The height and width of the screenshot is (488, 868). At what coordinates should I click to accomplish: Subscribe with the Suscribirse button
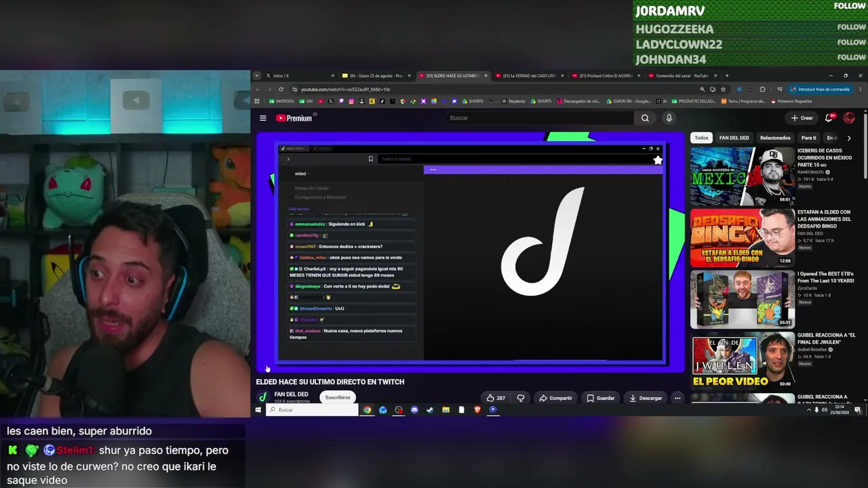338,397
